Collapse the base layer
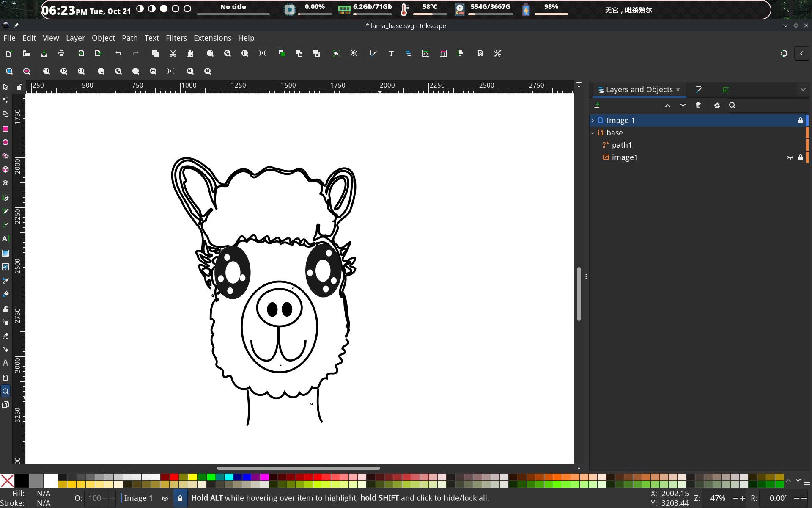The height and width of the screenshot is (508, 812). (593, 133)
